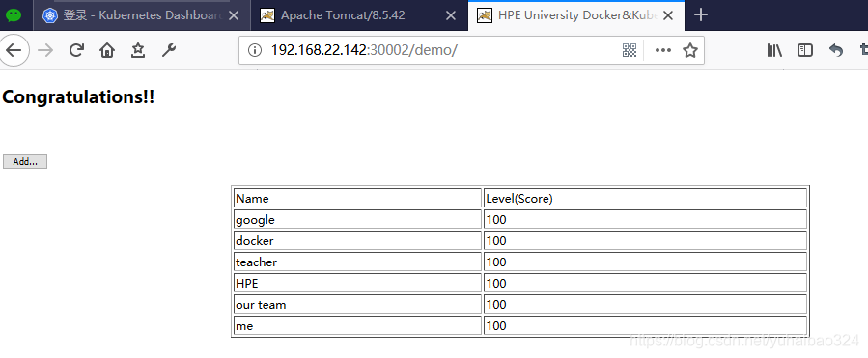Open the WeChat pinned tab
Screen dimensions: 868x358
(x=14, y=15)
